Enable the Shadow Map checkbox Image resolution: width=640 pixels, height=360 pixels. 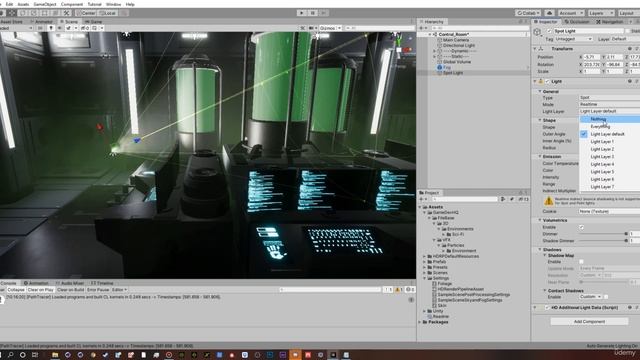point(581,262)
